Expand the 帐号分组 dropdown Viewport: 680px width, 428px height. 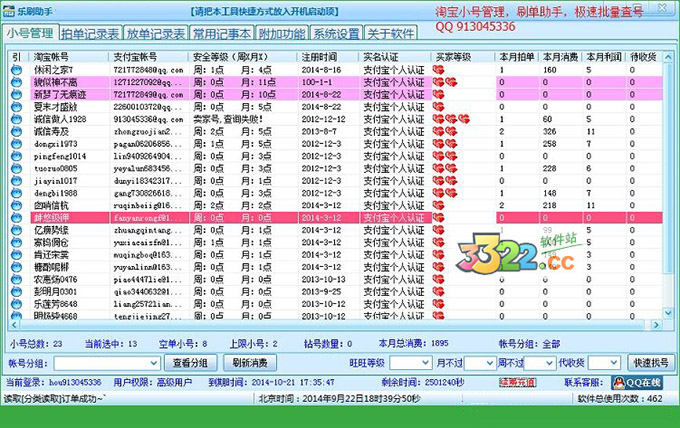coord(154,363)
